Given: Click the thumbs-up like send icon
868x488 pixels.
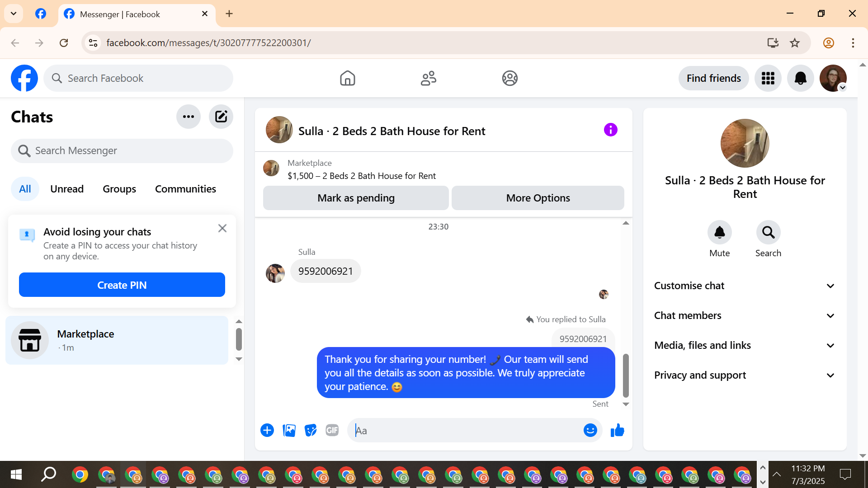Looking at the screenshot, I should (x=617, y=430).
